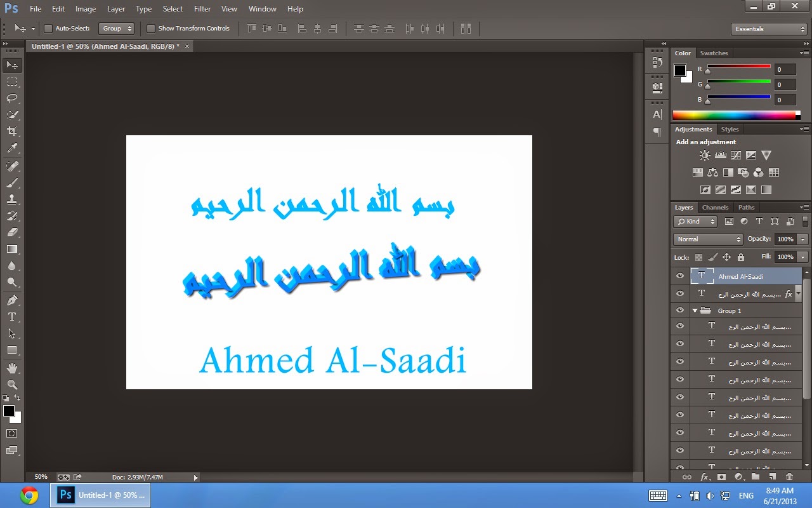
Task: Switch to the Paths tab
Action: pos(747,208)
